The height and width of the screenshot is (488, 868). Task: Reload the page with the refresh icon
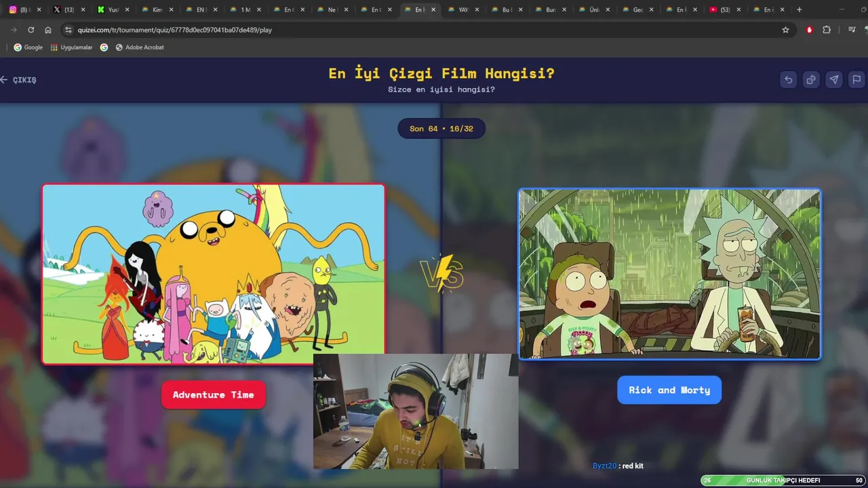click(x=31, y=30)
